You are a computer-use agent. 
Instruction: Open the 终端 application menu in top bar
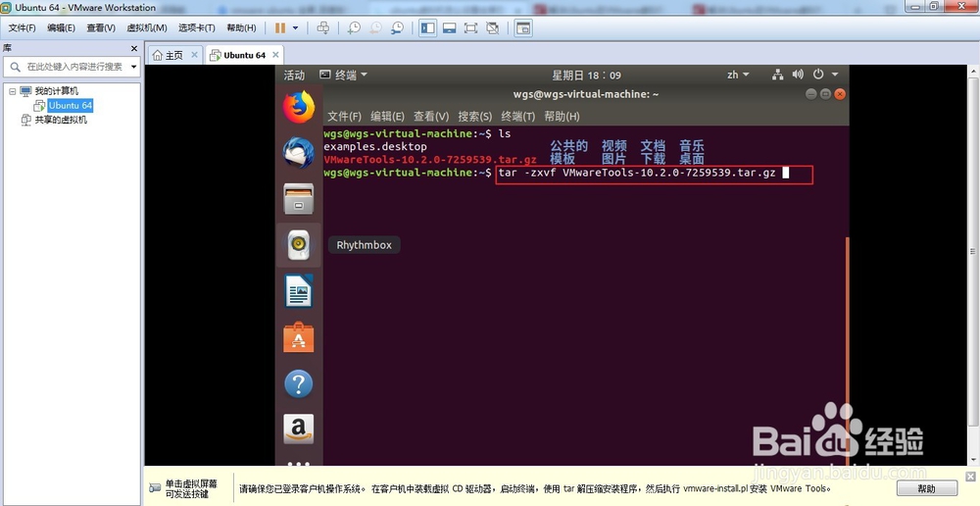click(x=344, y=76)
